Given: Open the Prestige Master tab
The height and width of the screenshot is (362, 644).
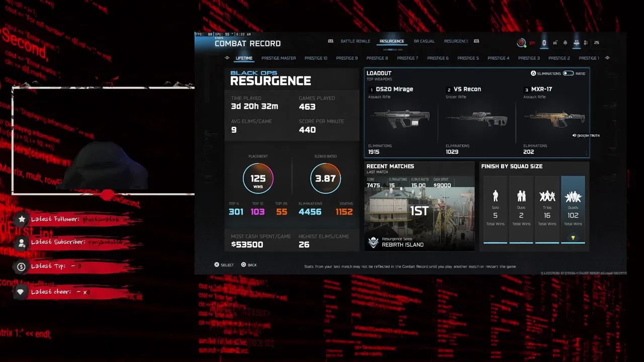Looking at the screenshot, I should coord(279,58).
